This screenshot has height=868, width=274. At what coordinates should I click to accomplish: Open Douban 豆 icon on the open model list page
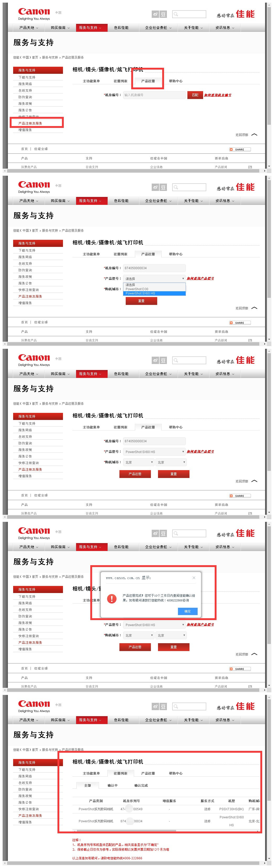pyautogui.click(x=163, y=187)
